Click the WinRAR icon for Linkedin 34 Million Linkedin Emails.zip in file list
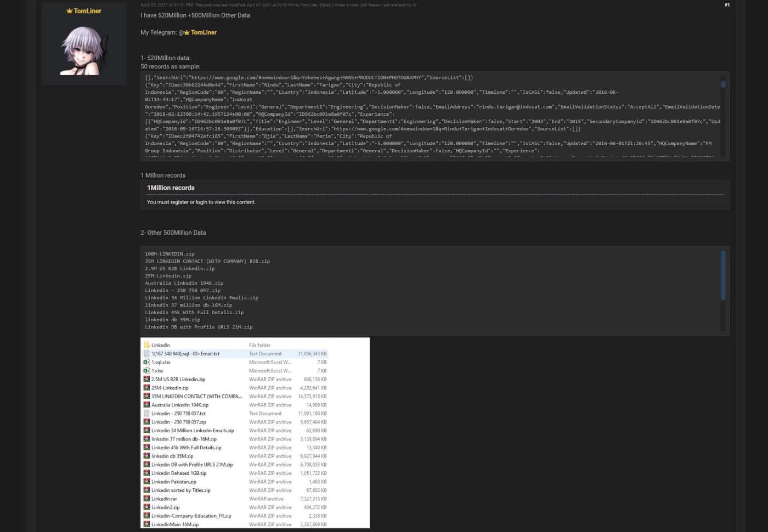 pos(146,431)
